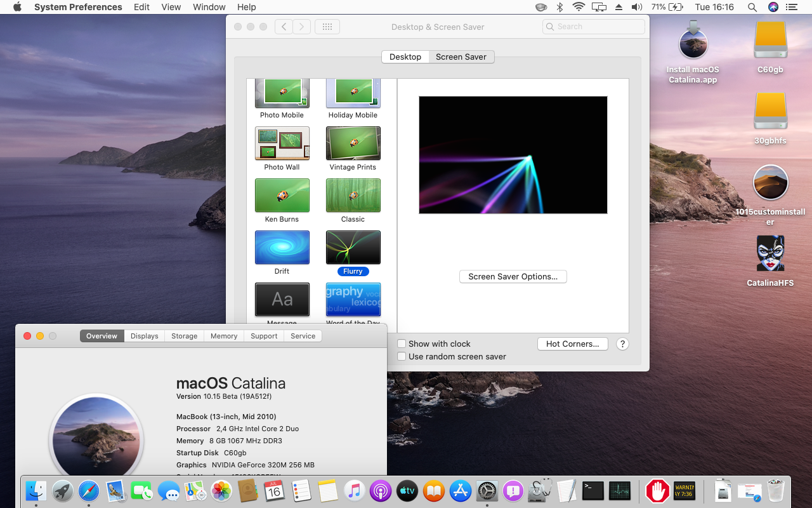This screenshot has height=508, width=812.
Task: Switch to the Desktop tab
Action: [405, 57]
